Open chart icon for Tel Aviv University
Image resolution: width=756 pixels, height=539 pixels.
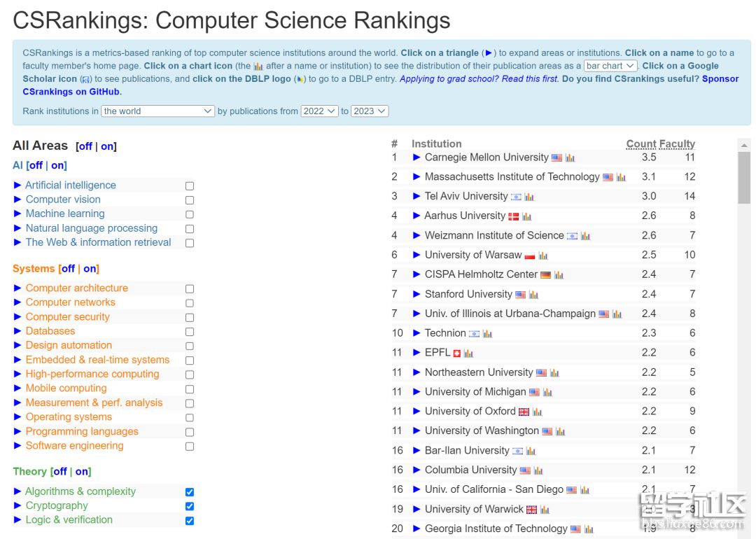click(529, 197)
